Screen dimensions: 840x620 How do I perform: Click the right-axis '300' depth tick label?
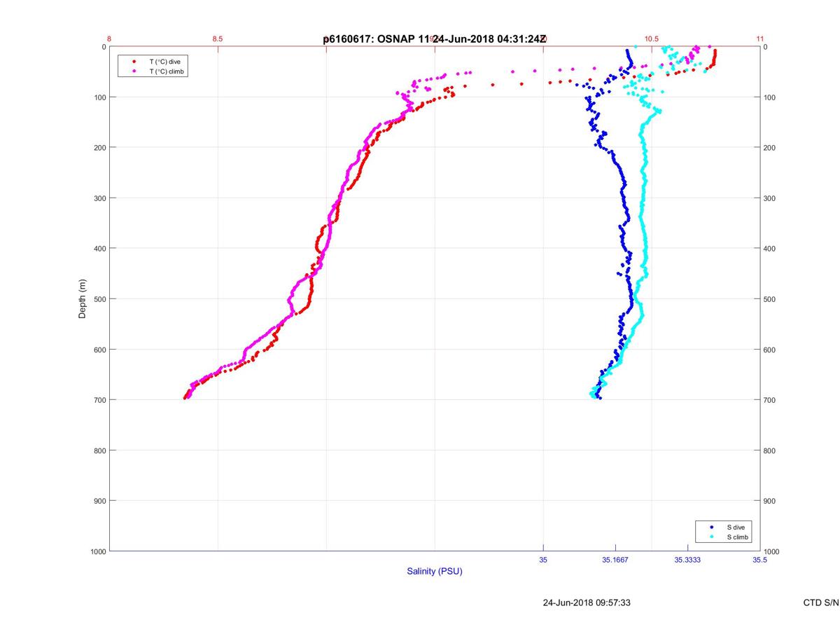[x=770, y=198]
